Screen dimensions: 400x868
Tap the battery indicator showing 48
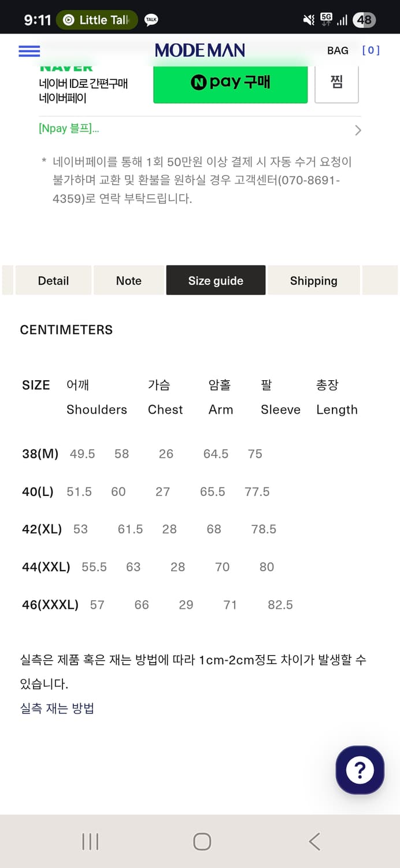coord(364,19)
